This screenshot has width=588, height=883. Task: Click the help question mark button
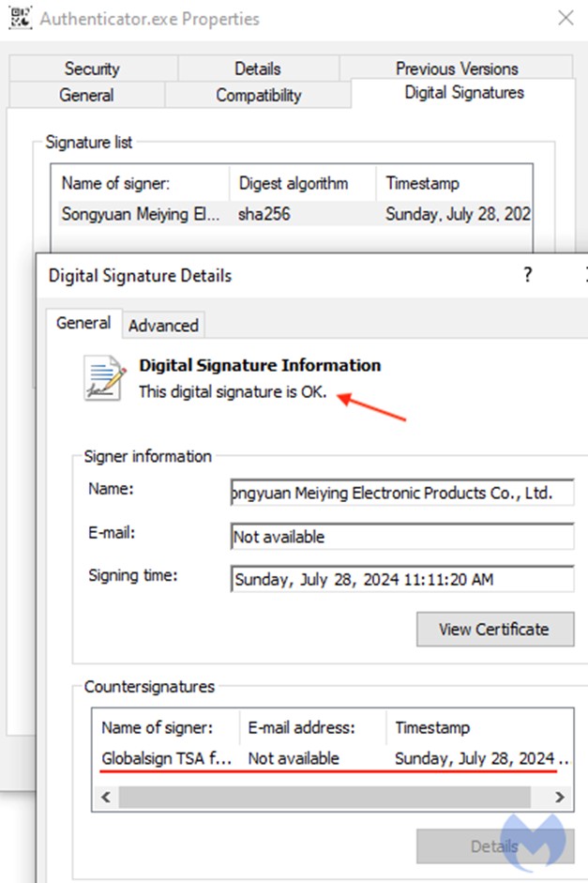point(527,275)
